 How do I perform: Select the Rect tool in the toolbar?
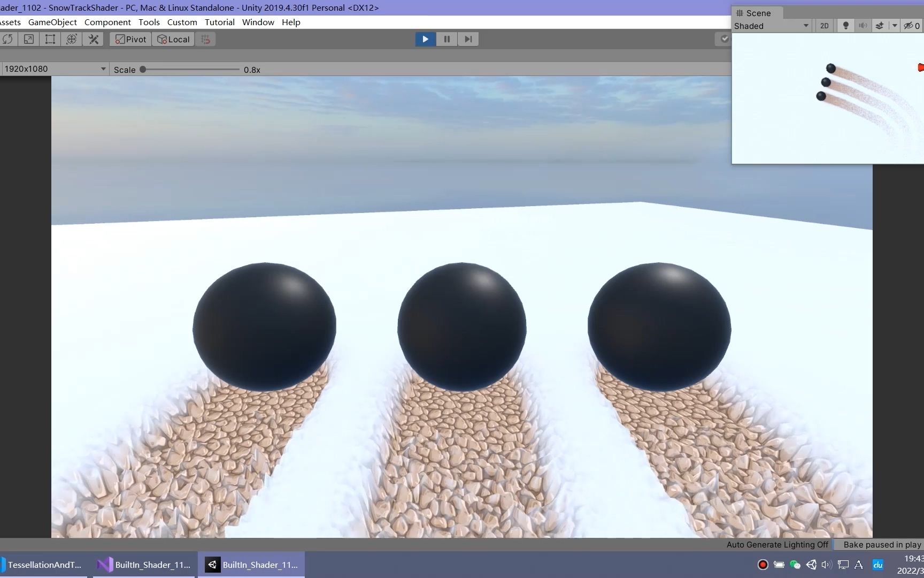[x=50, y=39]
